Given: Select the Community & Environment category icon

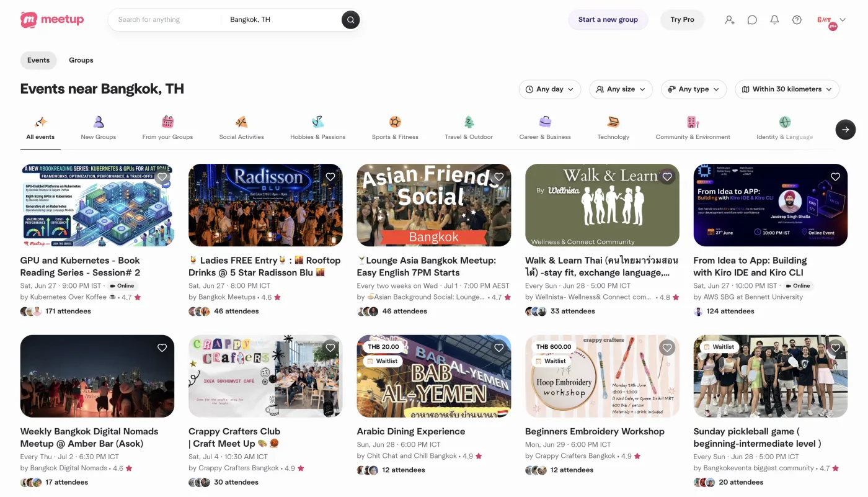Looking at the screenshot, I should tap(693, 122).
